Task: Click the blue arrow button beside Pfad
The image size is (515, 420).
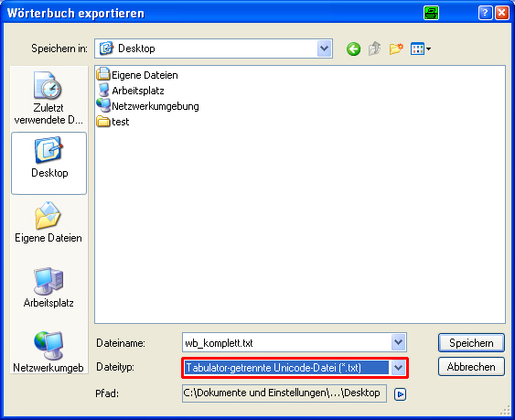Action: (x=400, y=393)
